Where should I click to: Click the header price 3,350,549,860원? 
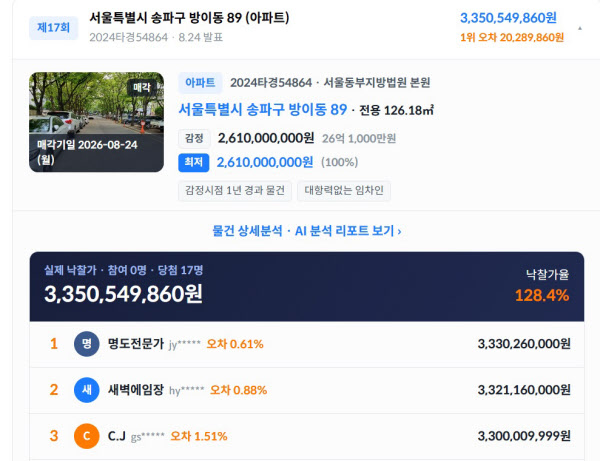[508, 18]
